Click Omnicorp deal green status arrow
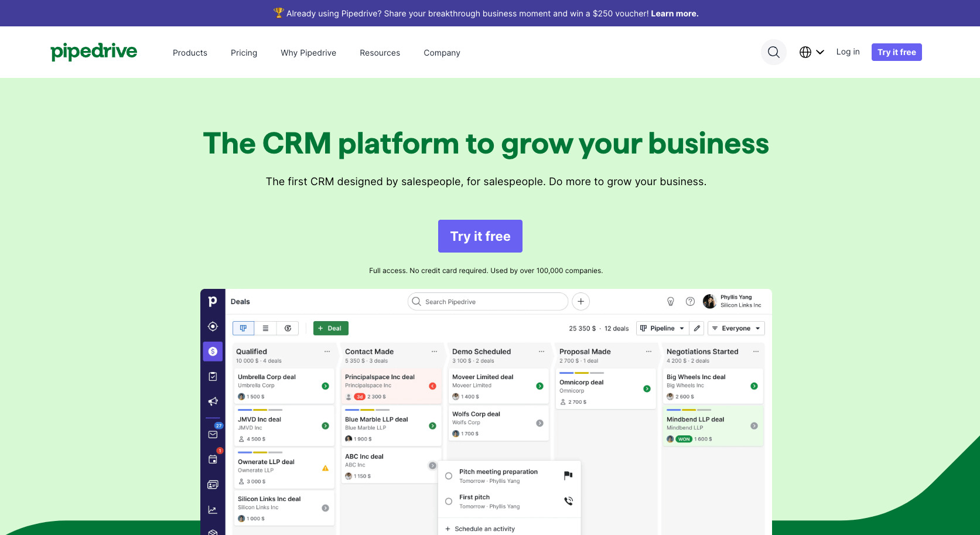This screenshot has width=980, height=535. point(647,389)
